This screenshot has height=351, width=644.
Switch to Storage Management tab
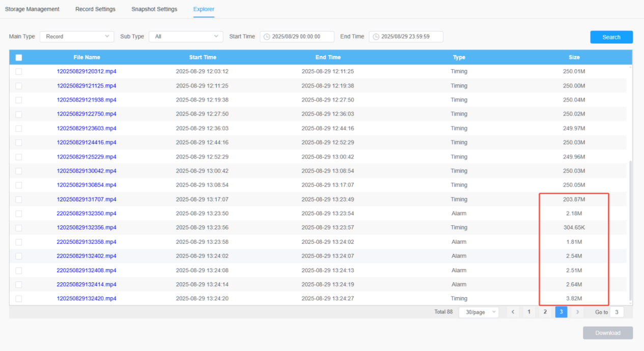click(x=32, y=9)
